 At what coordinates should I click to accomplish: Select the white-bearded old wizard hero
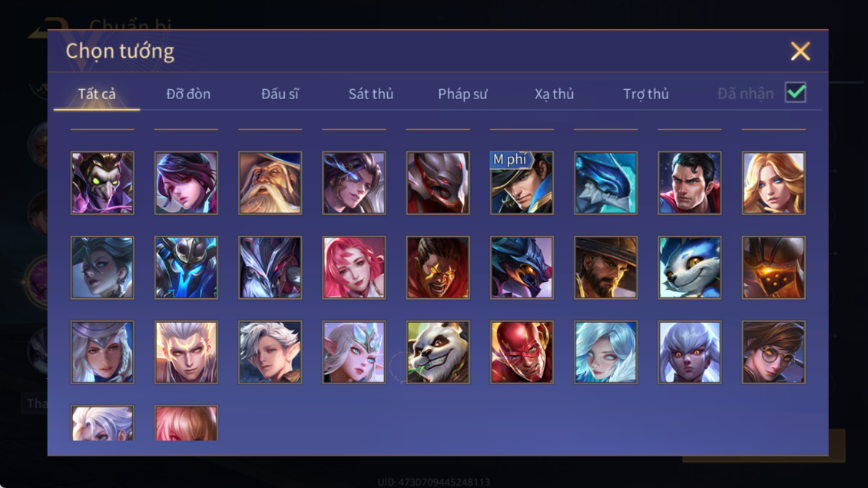point(270,183)
